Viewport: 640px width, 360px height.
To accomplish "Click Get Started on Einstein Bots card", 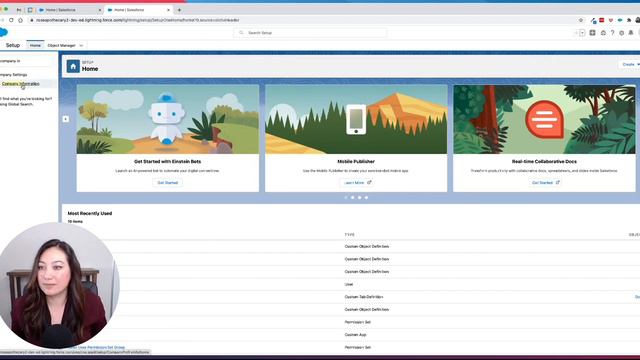I will [x=168, y=182].
